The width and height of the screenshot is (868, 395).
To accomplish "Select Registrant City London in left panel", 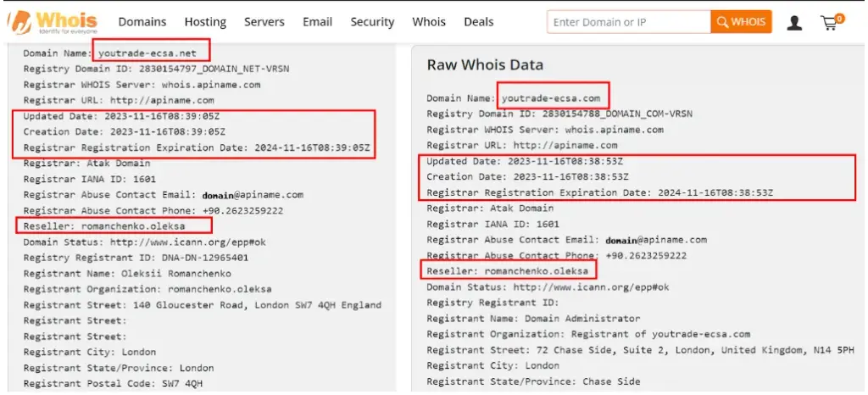I will click(x=90, y=352).
